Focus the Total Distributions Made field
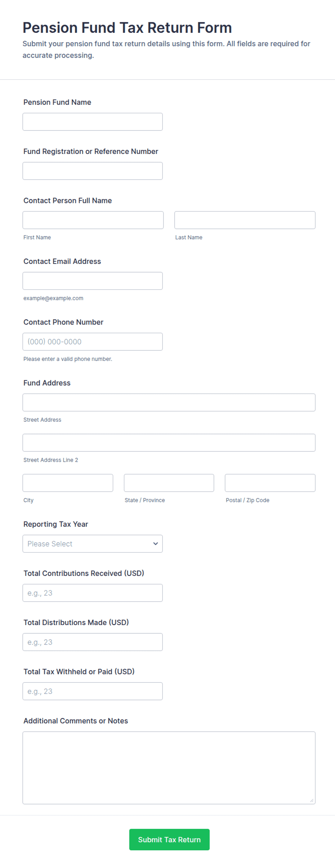 (93, 642)
